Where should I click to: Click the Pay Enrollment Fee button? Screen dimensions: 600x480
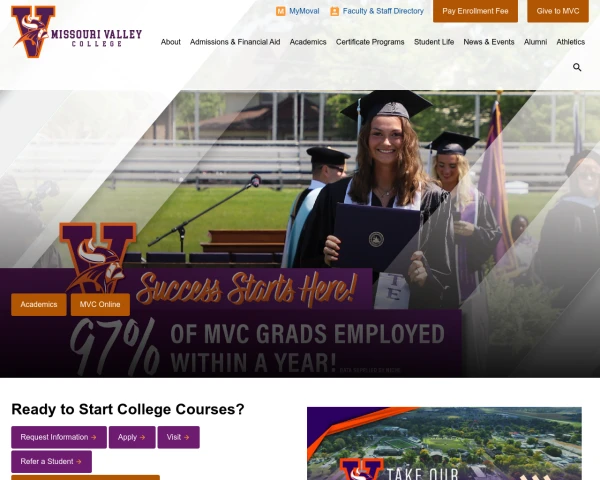pos(475,11)
